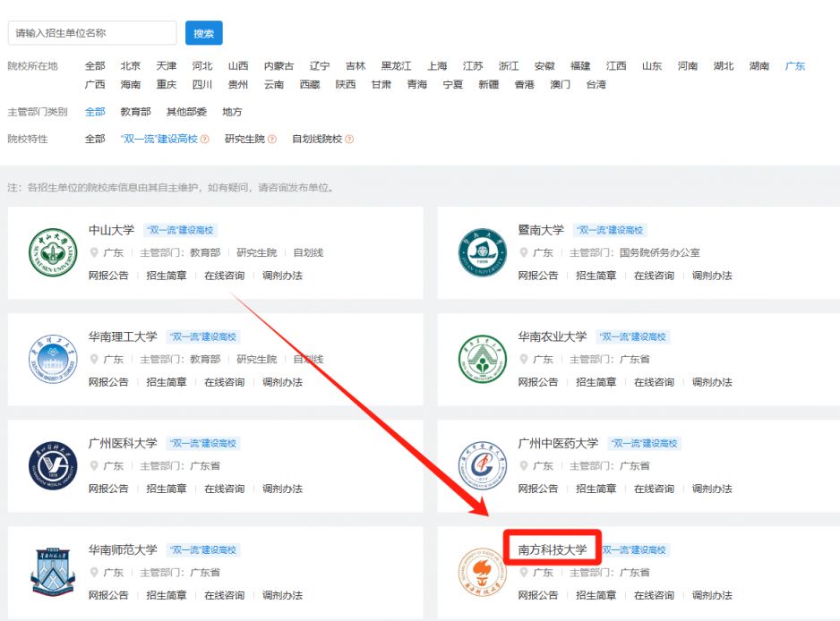Click the location pin in 广州中医药大学 card
Image resolution: width=840 pixels, height=621 pixels.
click(x=524, y=465)
